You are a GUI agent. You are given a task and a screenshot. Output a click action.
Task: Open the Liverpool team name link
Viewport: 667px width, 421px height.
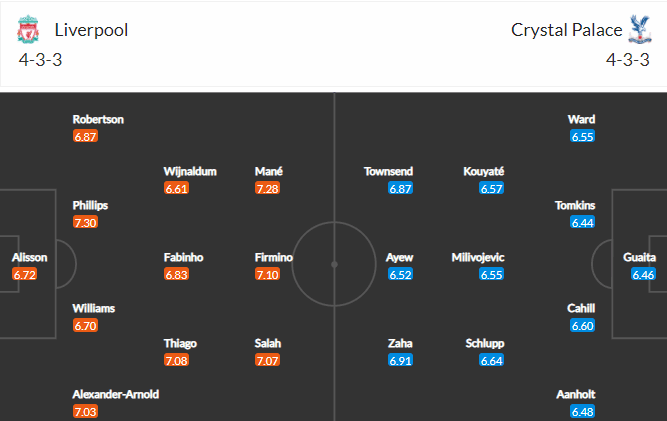point(91,30)
